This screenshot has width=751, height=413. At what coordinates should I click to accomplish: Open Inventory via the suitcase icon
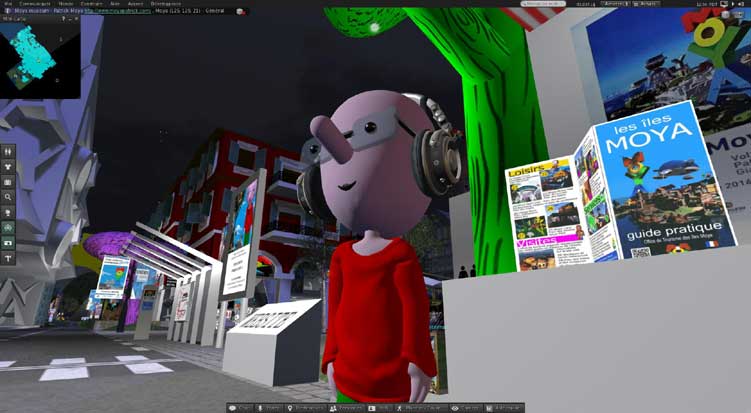8,182
